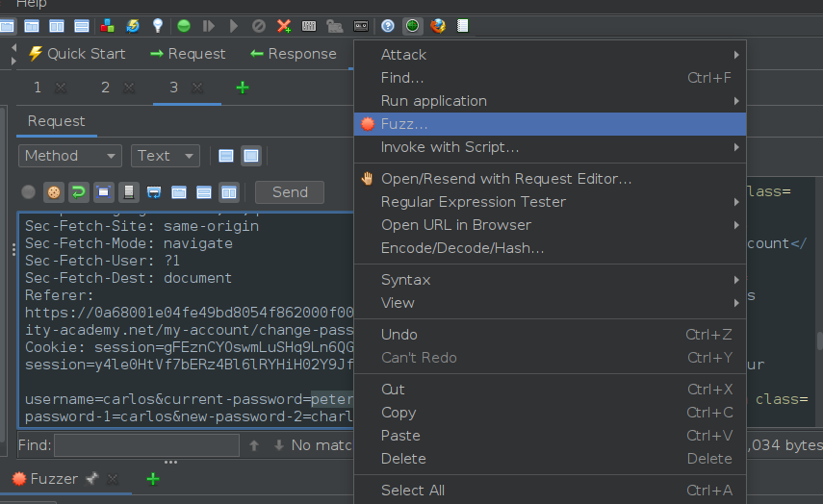The image size is (823, 504).
Task: Click the Firefox browser launch icon
Action: tap(438, 26)
